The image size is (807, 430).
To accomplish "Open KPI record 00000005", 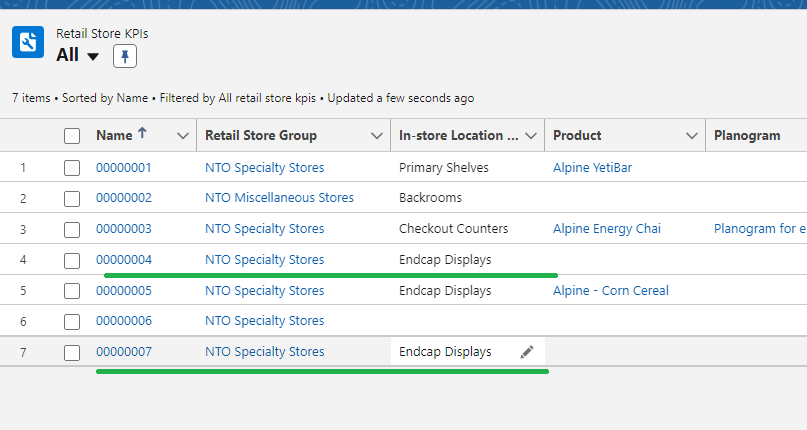I will click(x=124, y=290).
